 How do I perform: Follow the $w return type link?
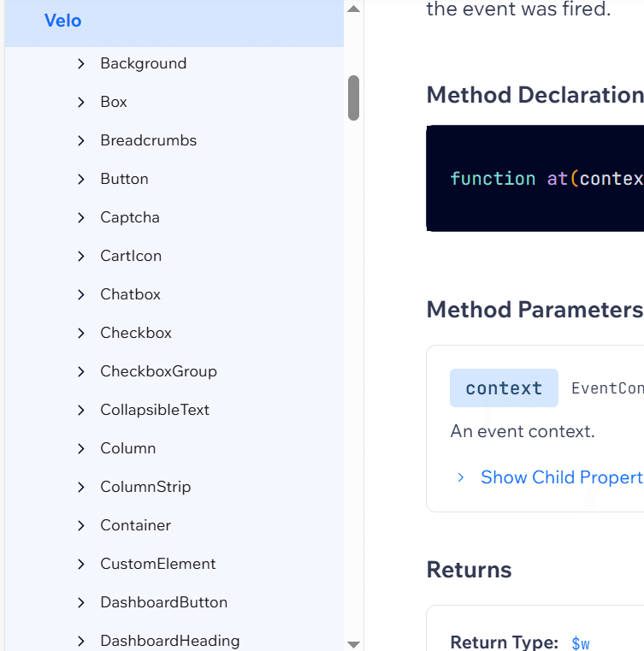580,643
